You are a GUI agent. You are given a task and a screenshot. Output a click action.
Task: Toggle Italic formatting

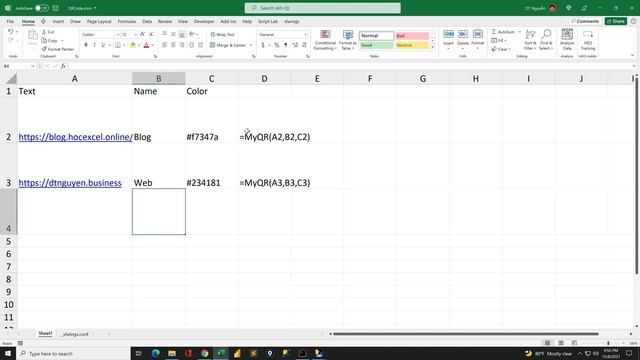pyautogui.click(x=94, y=45)
